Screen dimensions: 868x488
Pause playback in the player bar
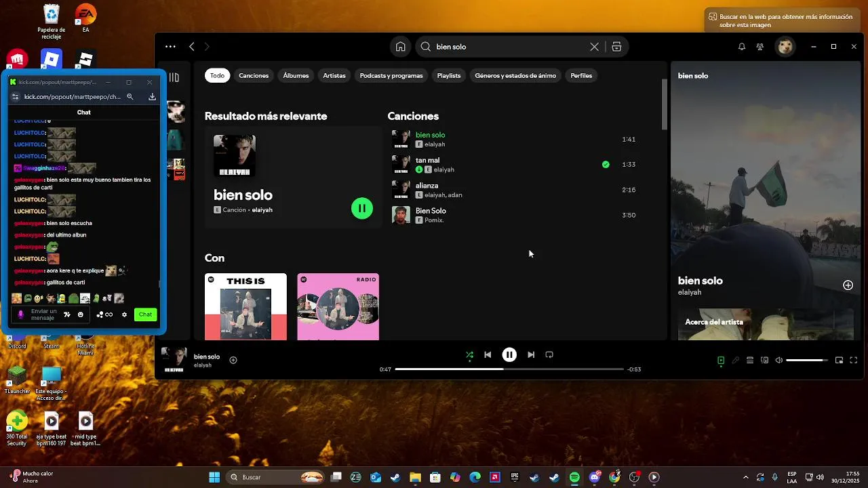(x=509, y=354)
